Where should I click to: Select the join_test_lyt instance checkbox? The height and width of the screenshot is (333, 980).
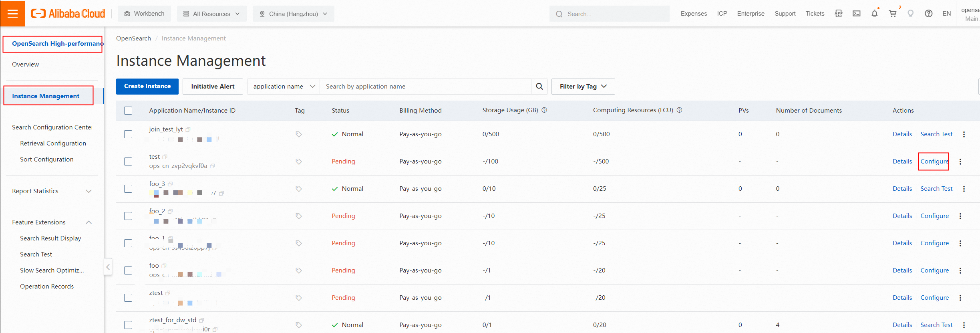(128, 134)
